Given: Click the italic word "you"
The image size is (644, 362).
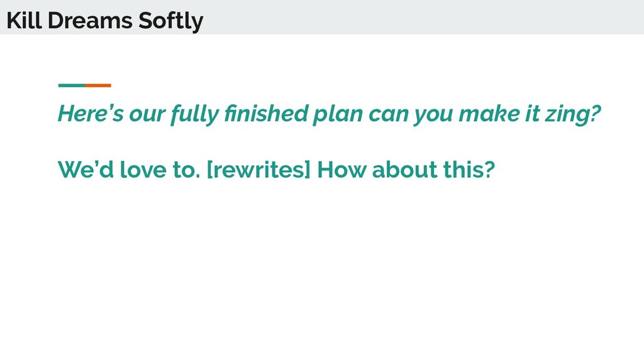Looking at the screenshot, I should tap(433, 116).
